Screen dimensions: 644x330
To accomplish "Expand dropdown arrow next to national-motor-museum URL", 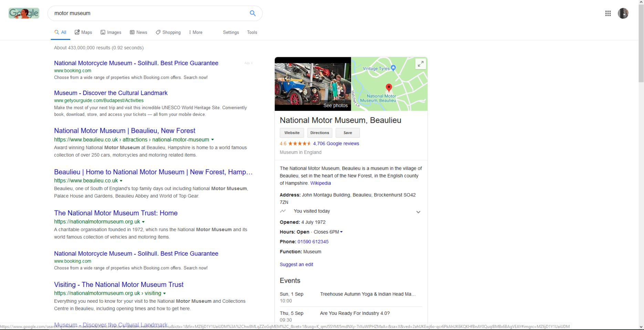I will (x=212, y=140).
